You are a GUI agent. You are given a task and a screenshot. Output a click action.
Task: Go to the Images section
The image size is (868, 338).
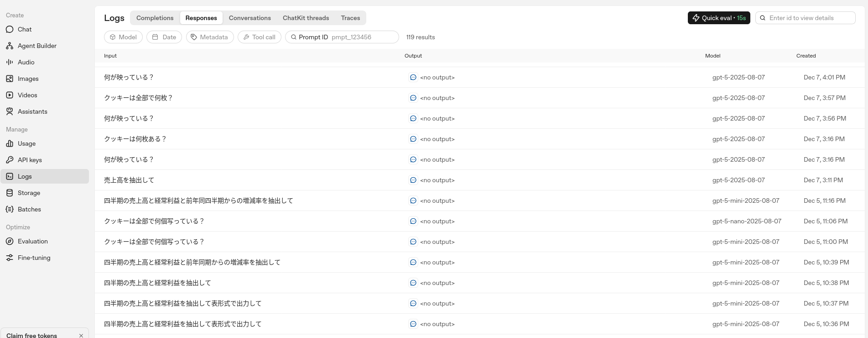click(27, 79)
